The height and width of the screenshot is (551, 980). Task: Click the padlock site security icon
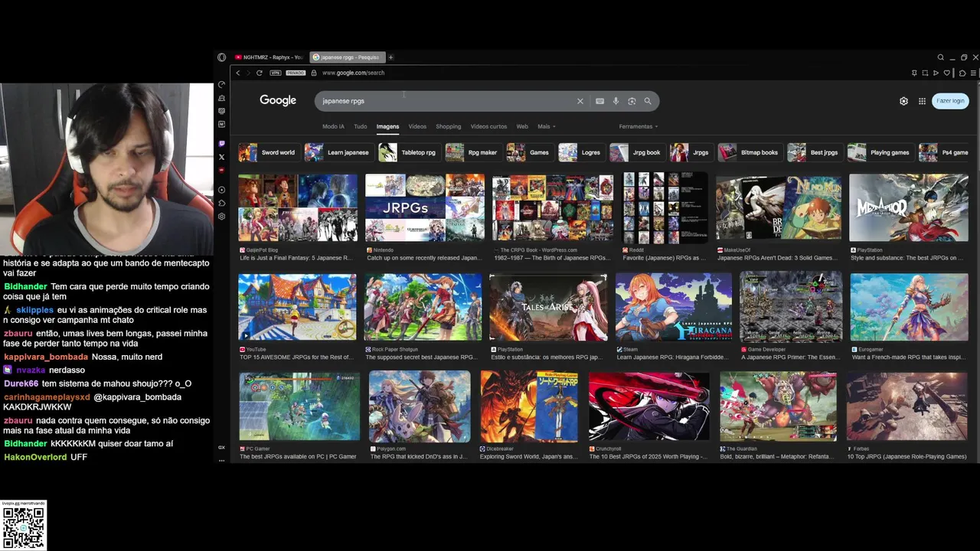(314, 73)
